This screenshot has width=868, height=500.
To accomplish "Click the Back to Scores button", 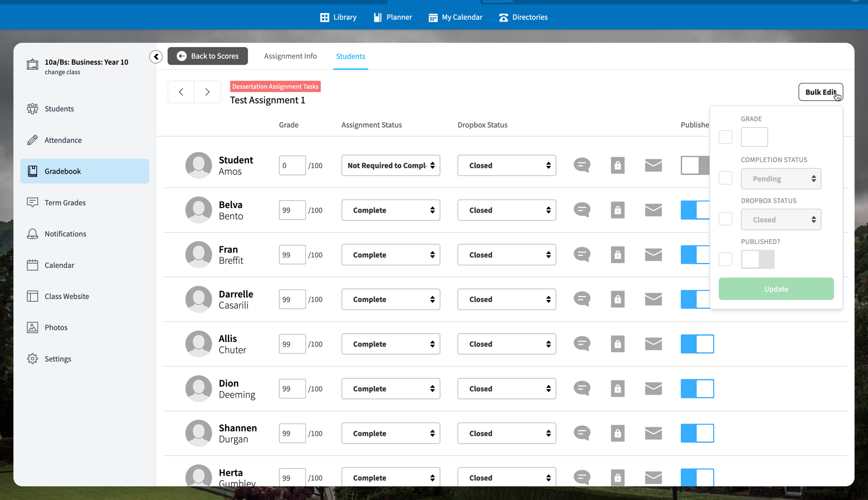I will [x=207, y=56].
